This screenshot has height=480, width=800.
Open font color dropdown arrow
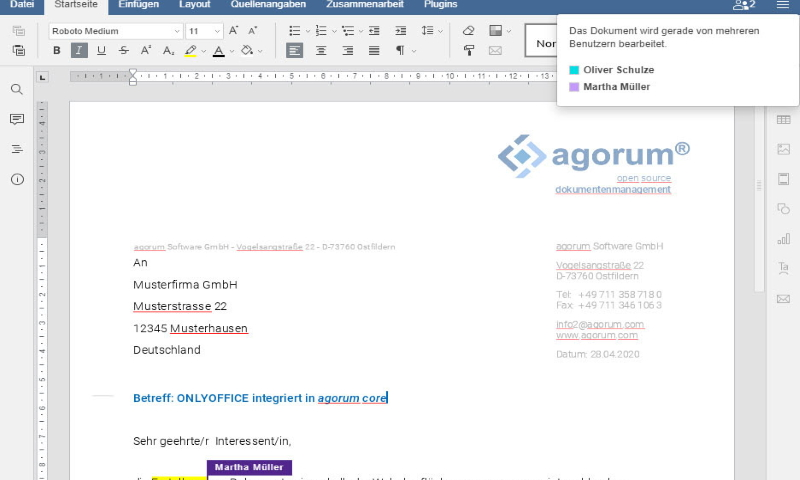point(232,51)
